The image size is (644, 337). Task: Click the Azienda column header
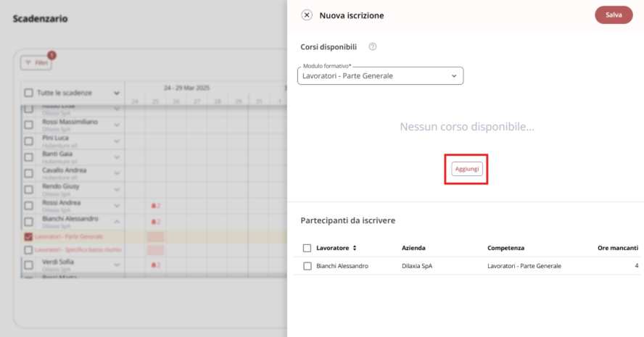413,248
